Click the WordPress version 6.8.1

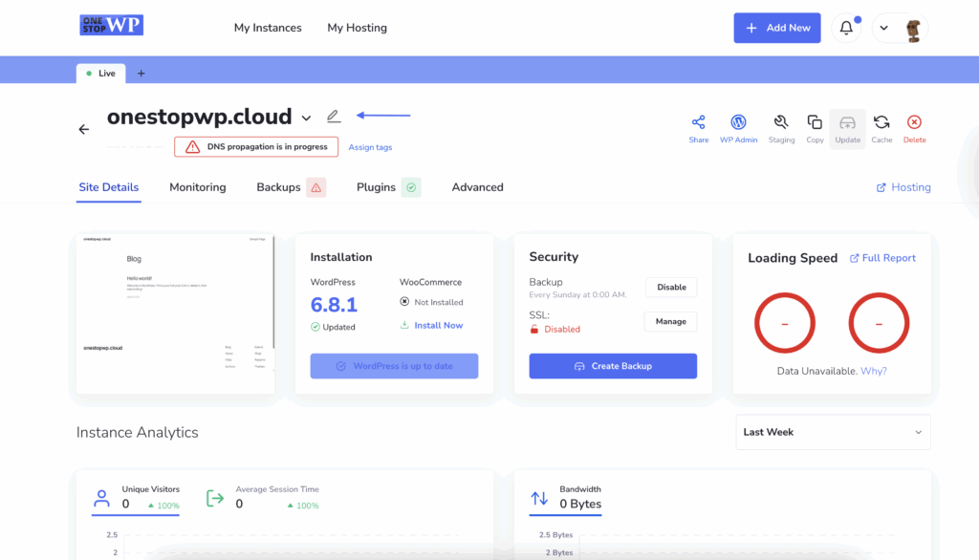(334, 305)
